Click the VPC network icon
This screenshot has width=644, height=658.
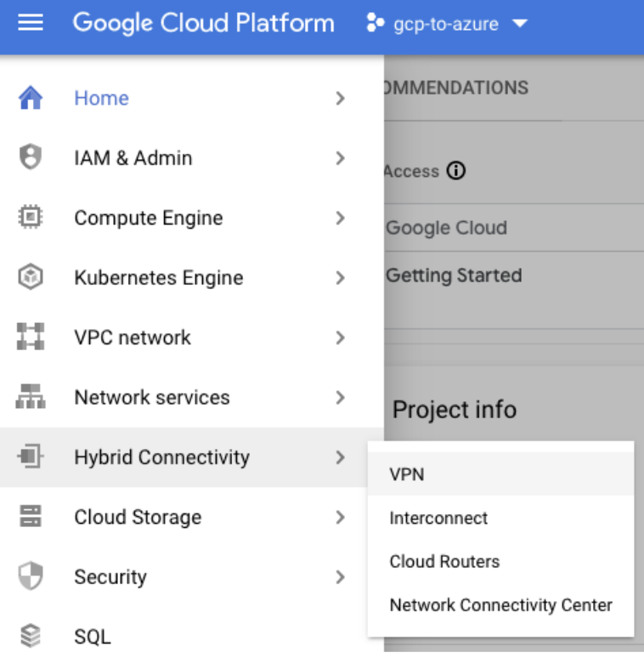click(x=31, y=338)
